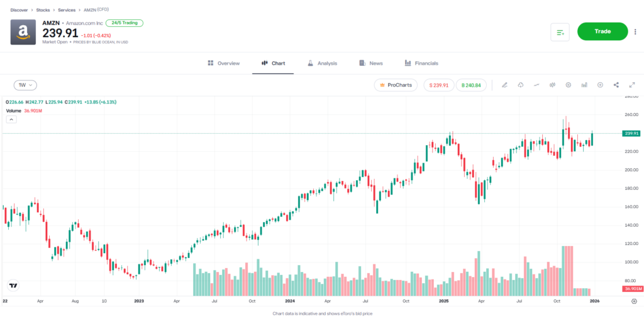Screen dimensions: 644x319
Task: Add AMZN to watchlist icon button
Action: pyautogui.click(x=560, y=32)
